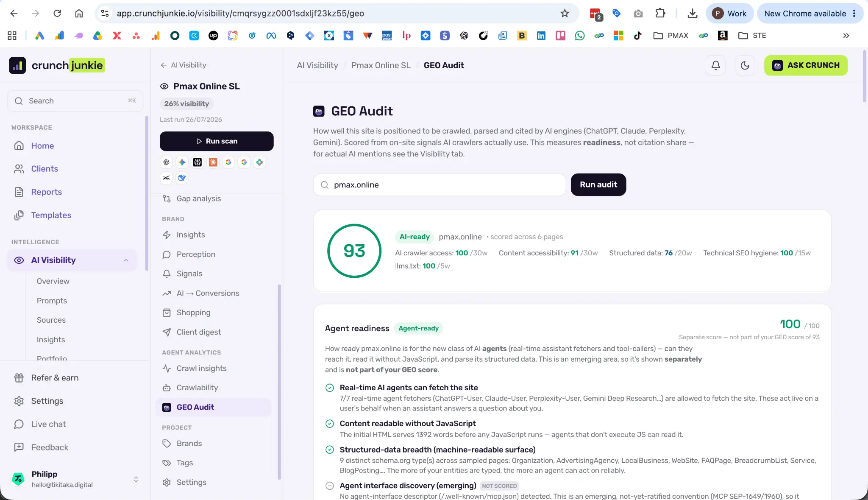Click the Chrome address bar URL
Image resolution: width=868 pixels, height=500 pixels.
click(240, 13)
